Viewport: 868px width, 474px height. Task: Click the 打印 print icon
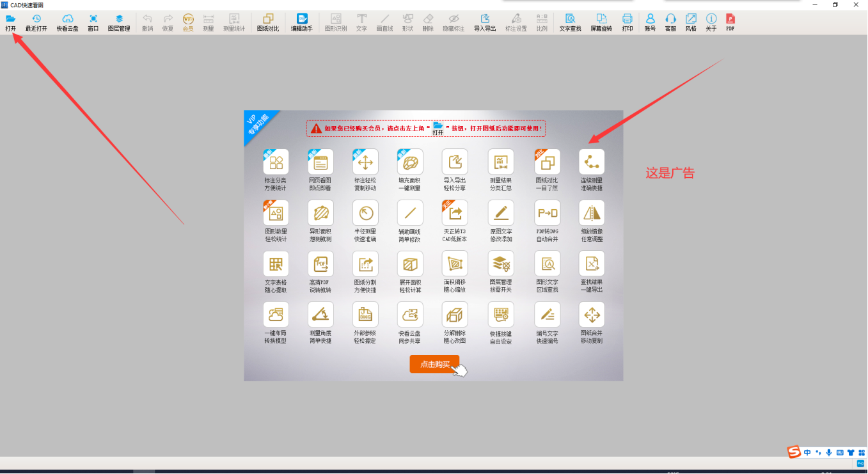pyautogui.click(x=627, y=19)
